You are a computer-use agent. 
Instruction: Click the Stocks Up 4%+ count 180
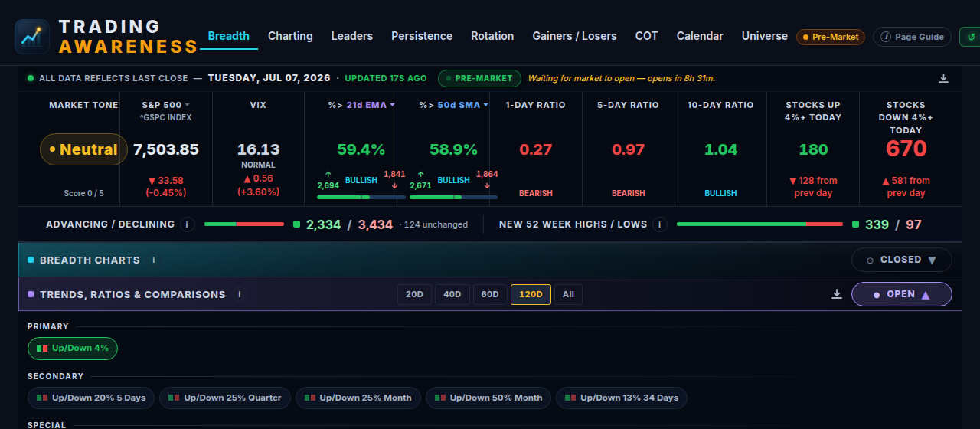[813, 149]
